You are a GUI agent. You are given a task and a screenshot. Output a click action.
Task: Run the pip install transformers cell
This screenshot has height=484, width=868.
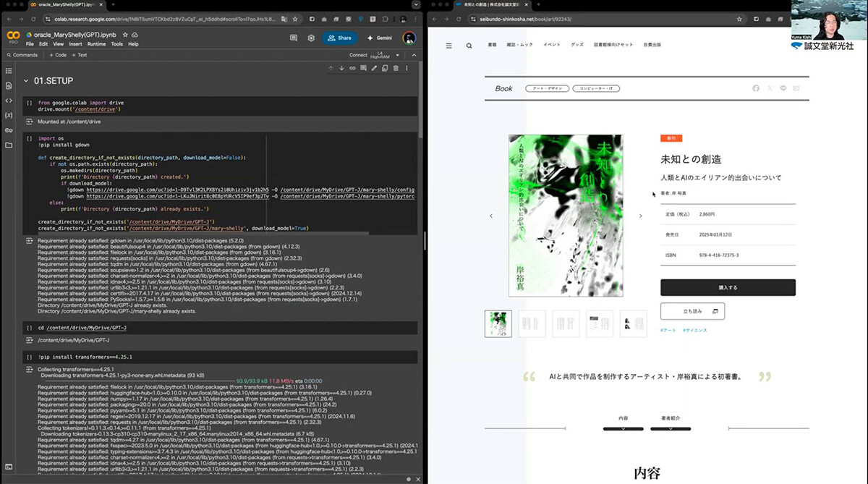coord(30,357)
